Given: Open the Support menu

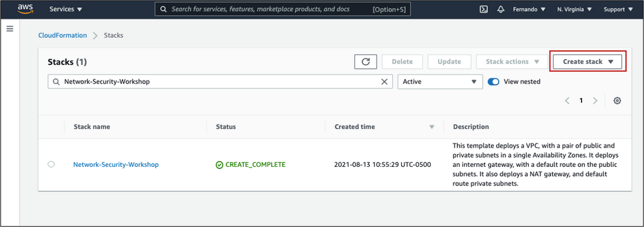Looking at the screenshot, I should pos(618,9).
